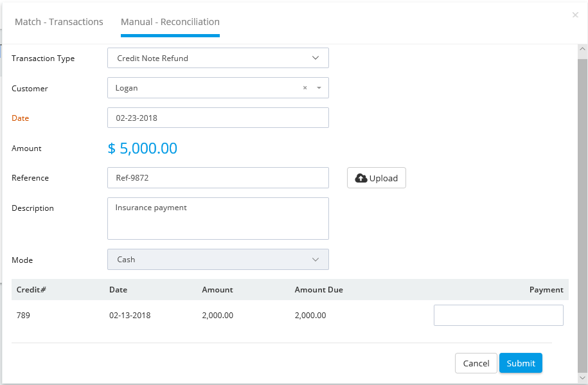588x385 pixels.
Task: Open the Transaction Type dropdown chevron
Action: point(316,58)
